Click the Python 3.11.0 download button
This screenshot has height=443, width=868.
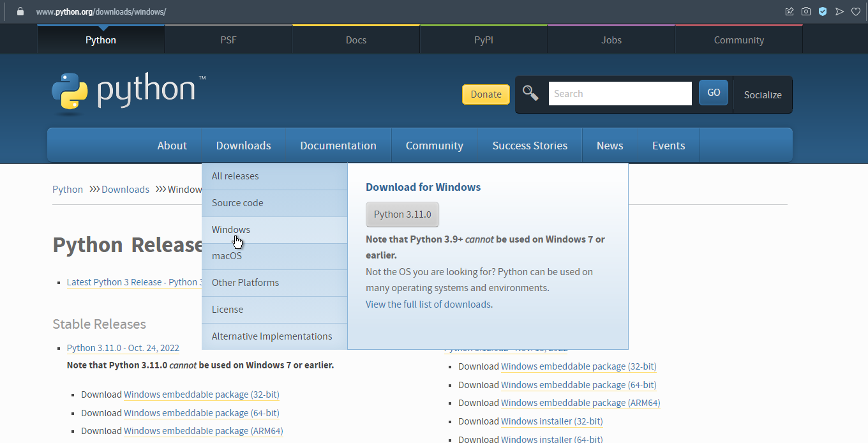point(403,214)
